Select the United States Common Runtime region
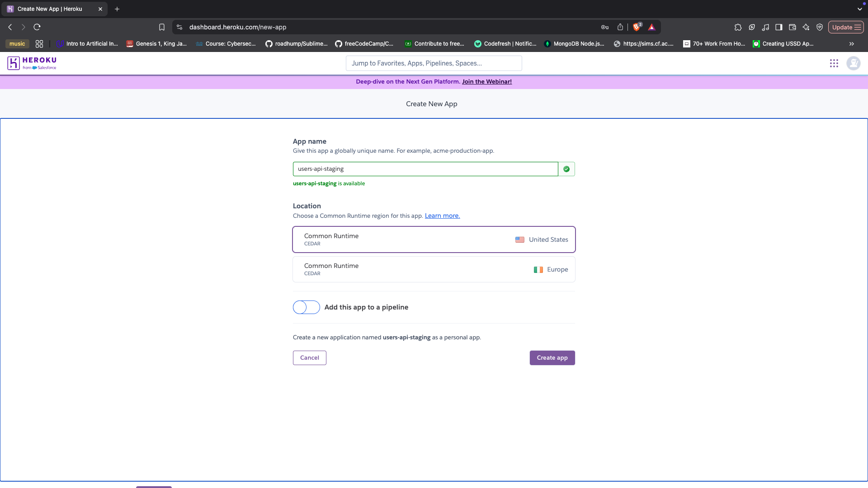 tap(434, 239)
